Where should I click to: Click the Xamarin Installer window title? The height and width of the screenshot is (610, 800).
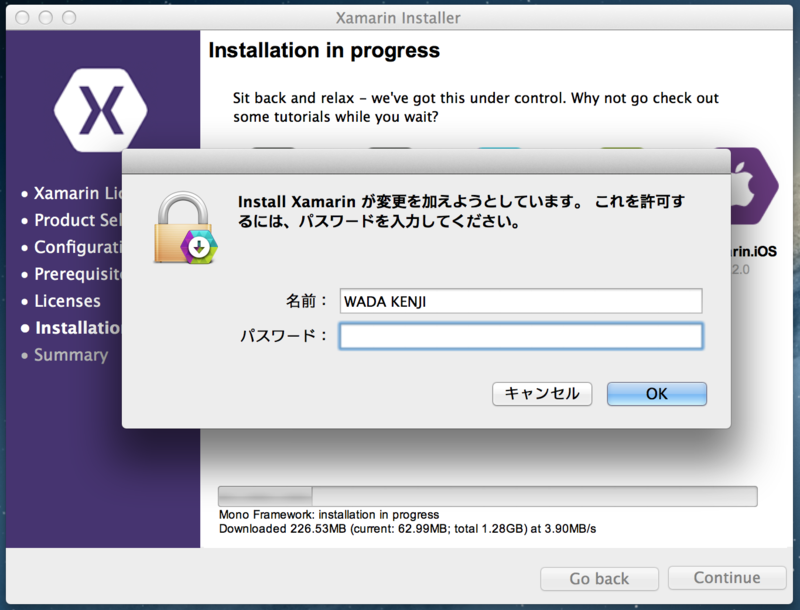tap(398, 18)
